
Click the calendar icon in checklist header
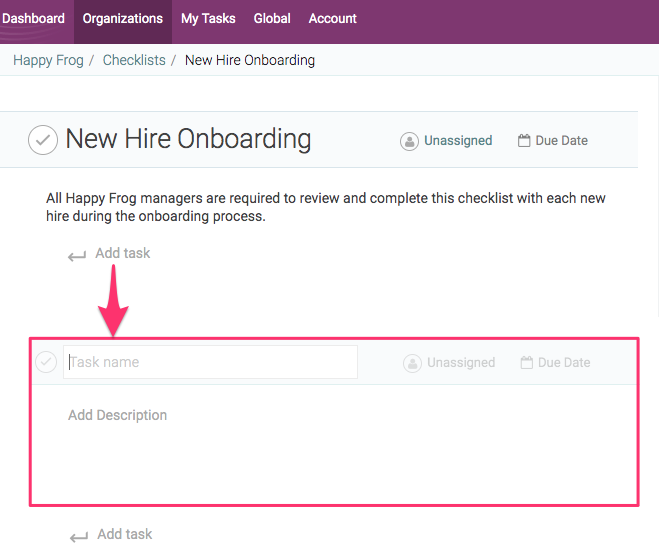coord(524,141)
